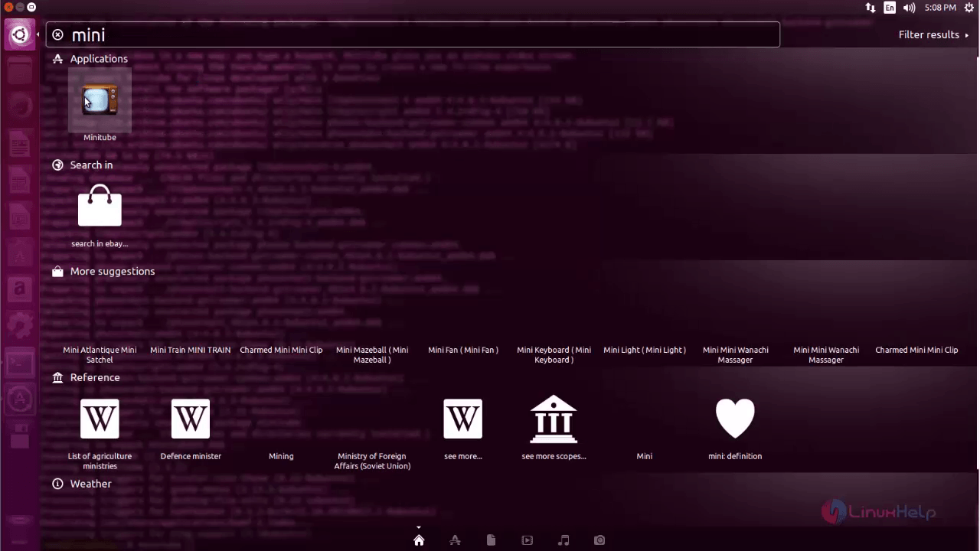Click the 'mini' search field

(x=413, y=34)
